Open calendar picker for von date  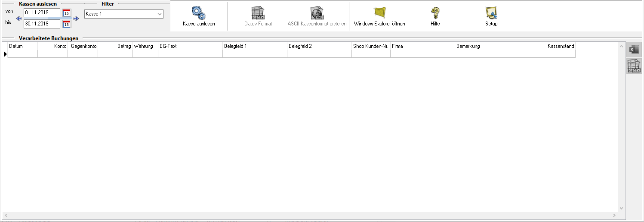click(x=67, y=13)
